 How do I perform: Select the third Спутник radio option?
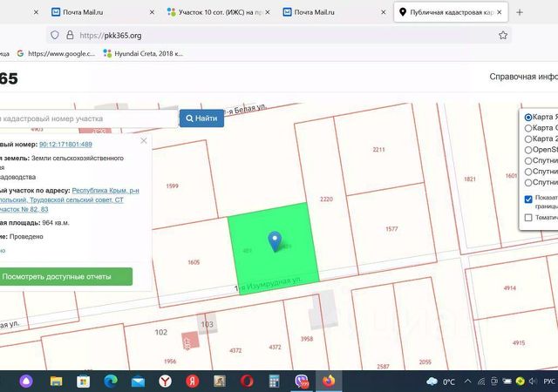(x=528, y=182)
